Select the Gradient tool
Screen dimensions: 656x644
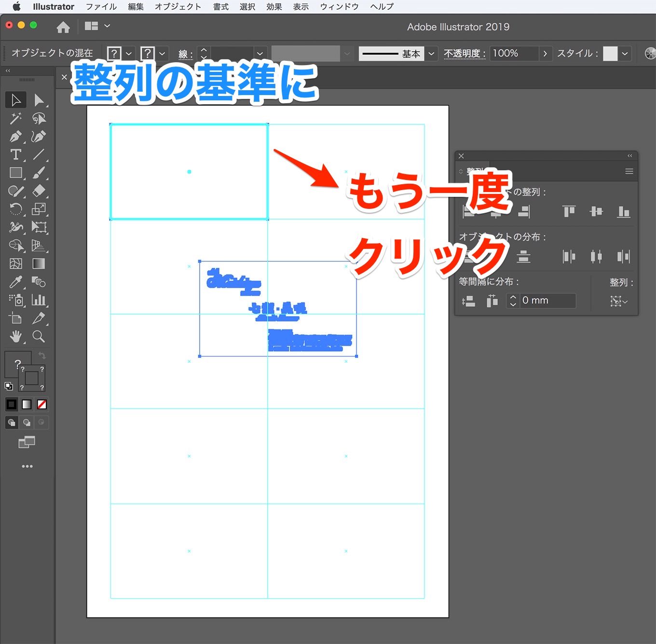(x=39, y=263)
